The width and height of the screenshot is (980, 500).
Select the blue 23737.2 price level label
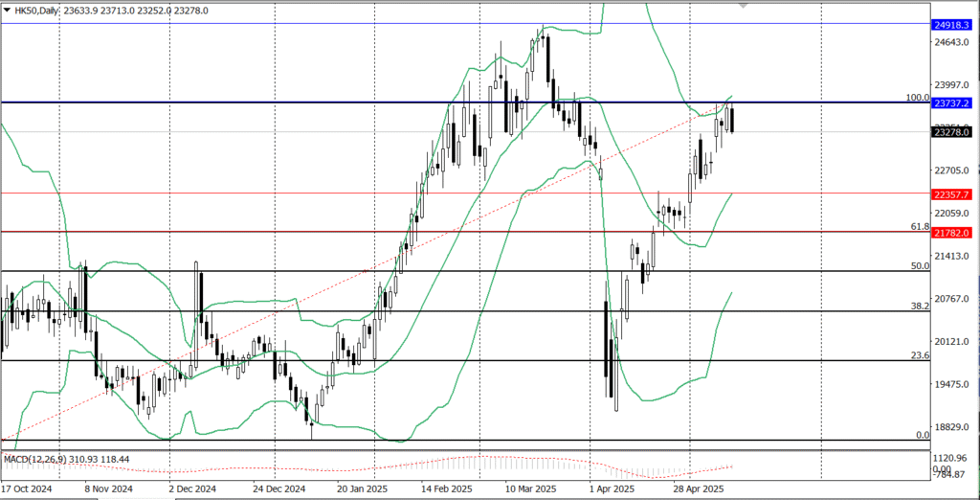tap(951, 102)
